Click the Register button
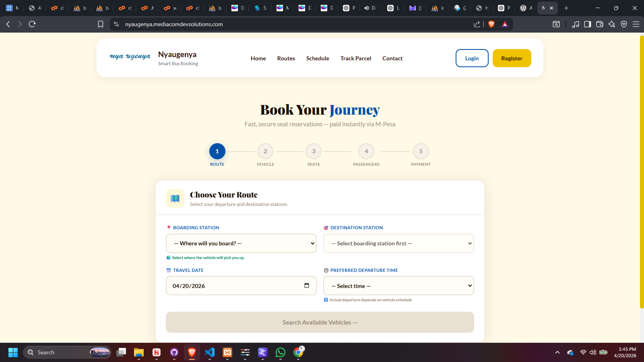This screenshot has height=362, width=644. (512, 58)
